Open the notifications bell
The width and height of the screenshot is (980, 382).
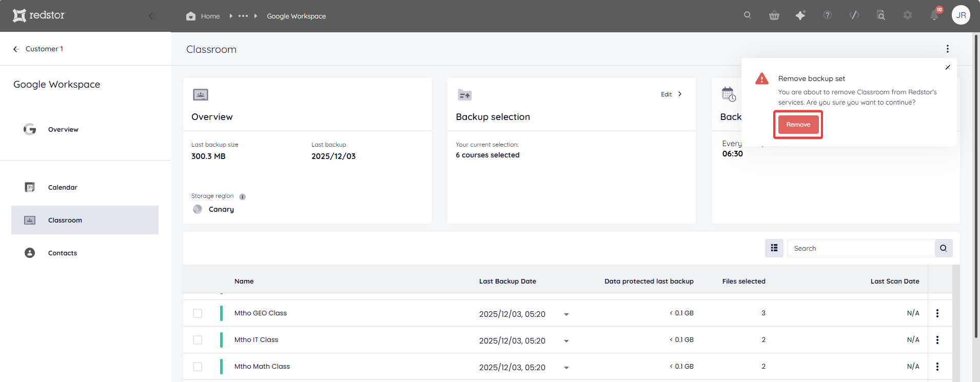(934, 15)
